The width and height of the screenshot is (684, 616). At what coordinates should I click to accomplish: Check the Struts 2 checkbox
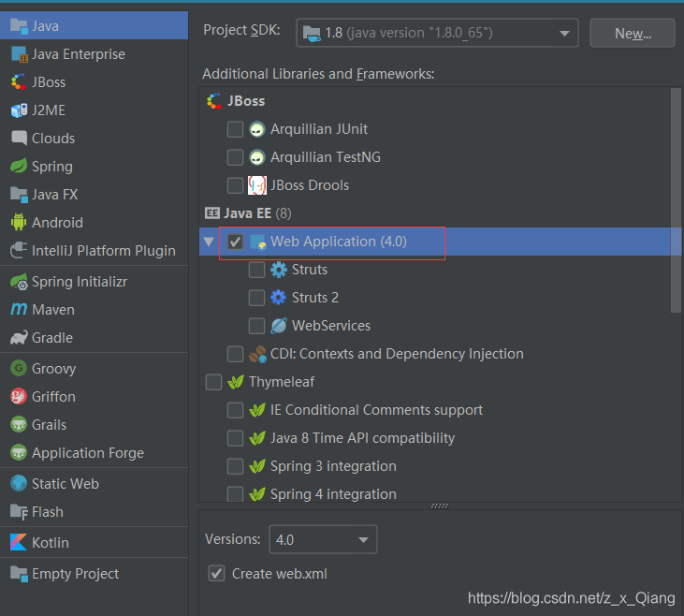256,298
